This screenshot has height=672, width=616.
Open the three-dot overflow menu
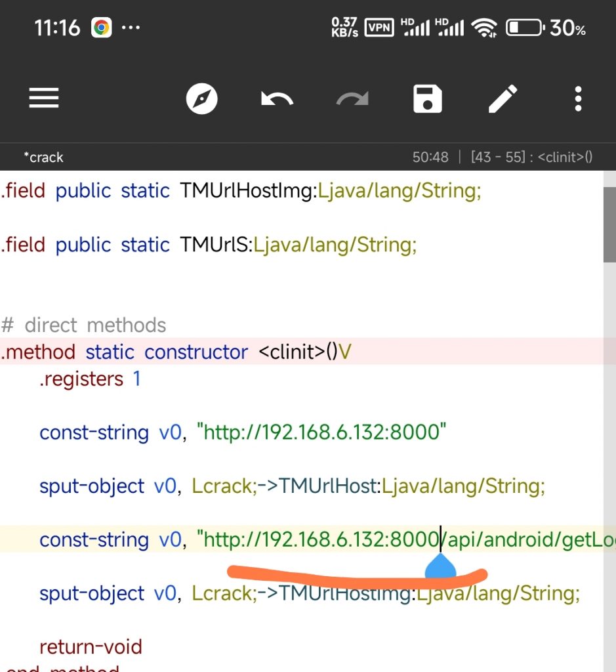click(x=578, y=100)
